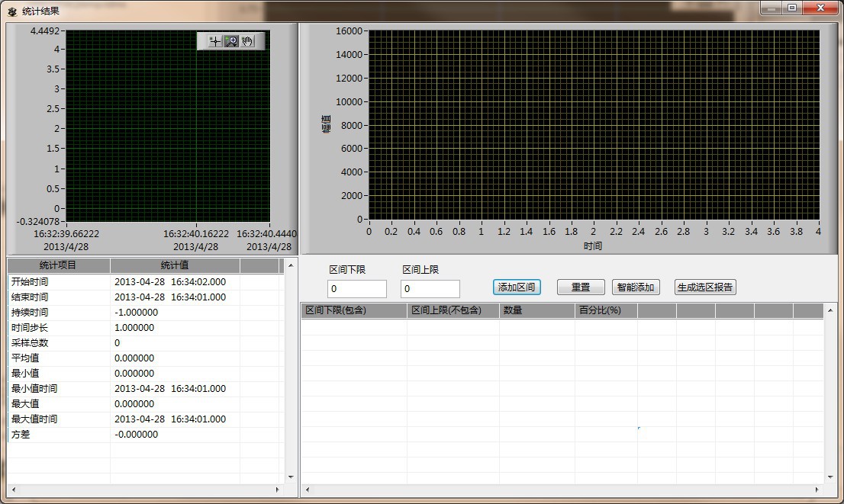Click the 区间上限 input field

(x=430, y=289)
